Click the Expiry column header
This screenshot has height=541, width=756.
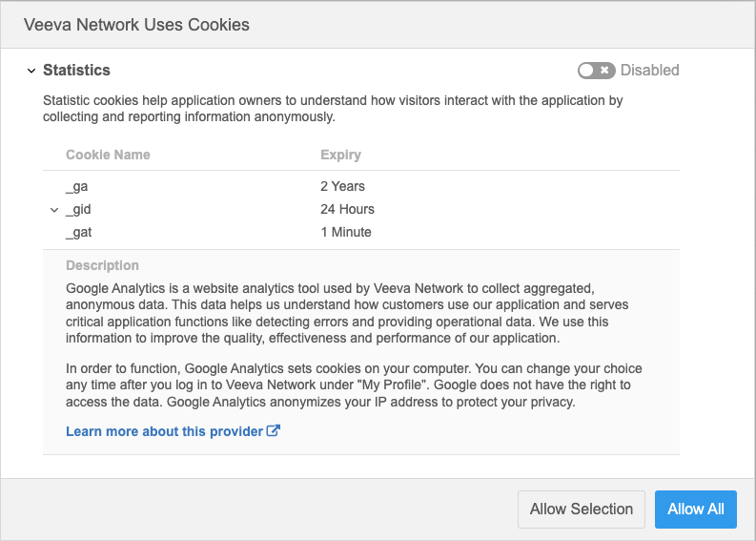coord(340,155)
